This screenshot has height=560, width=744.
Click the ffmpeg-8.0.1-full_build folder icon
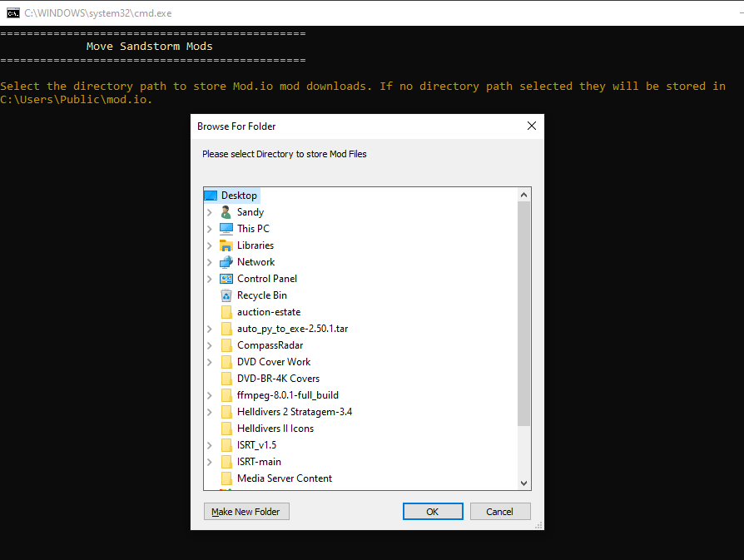(x=227, y=395)
